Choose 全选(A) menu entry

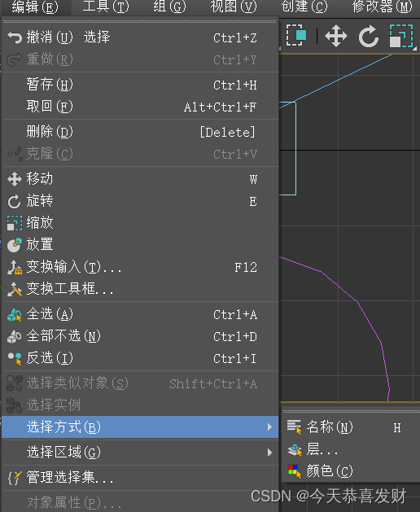(140, 314)
